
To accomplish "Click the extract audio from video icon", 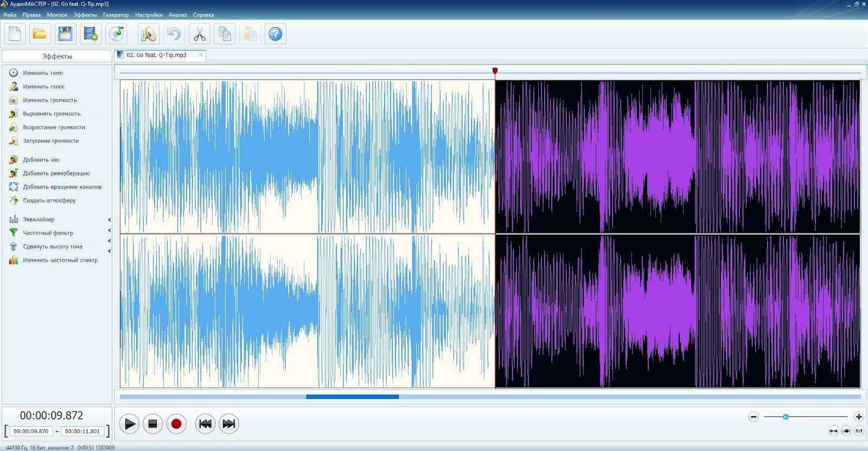I will click(x=91, y=34).
